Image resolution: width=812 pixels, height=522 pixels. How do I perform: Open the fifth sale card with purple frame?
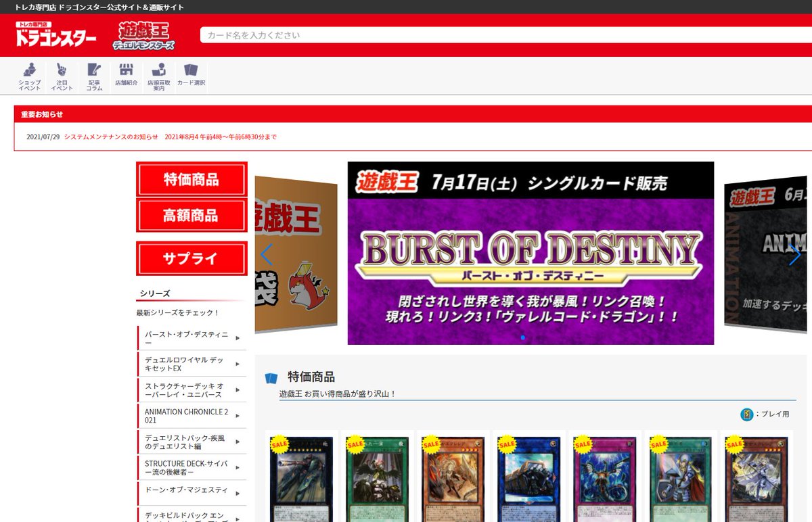click(x=604, y=479)
